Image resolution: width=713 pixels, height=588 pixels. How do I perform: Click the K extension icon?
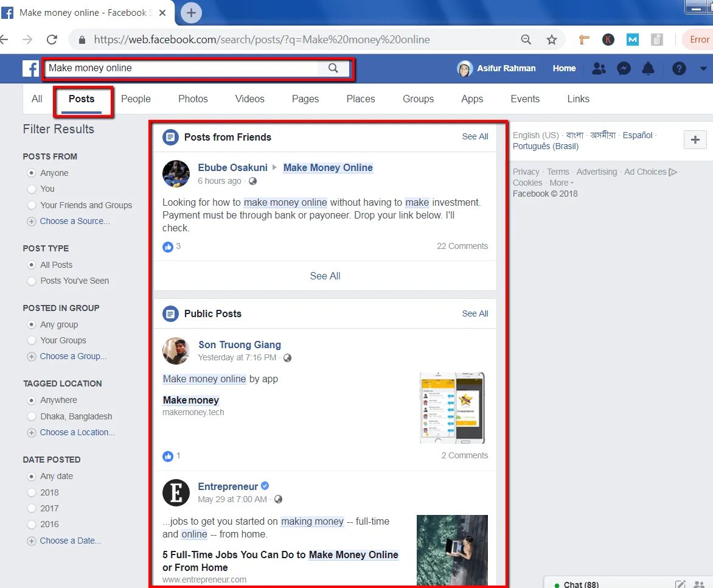pos(608,40)
